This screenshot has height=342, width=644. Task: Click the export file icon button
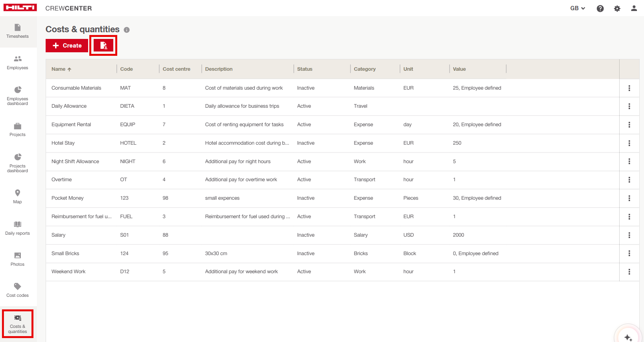[103, 46]
